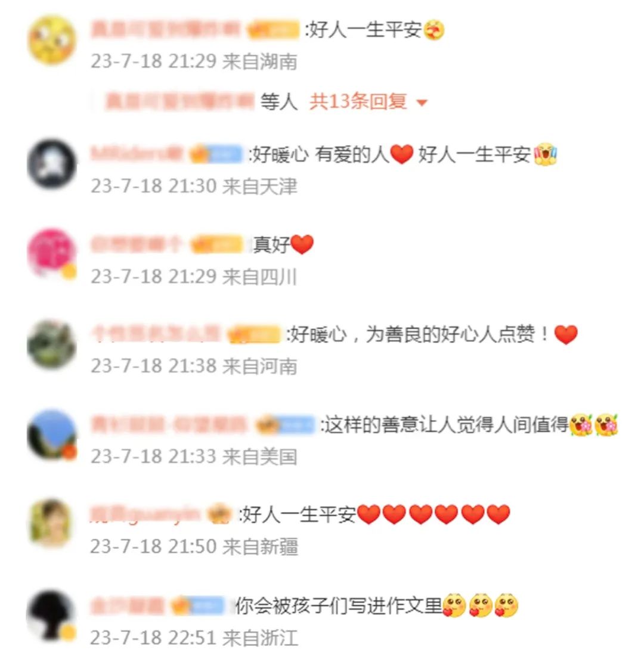The image size is (644, 671).
Task: Click membership badge in 河南 comment
Action: [x=254, y=334]
